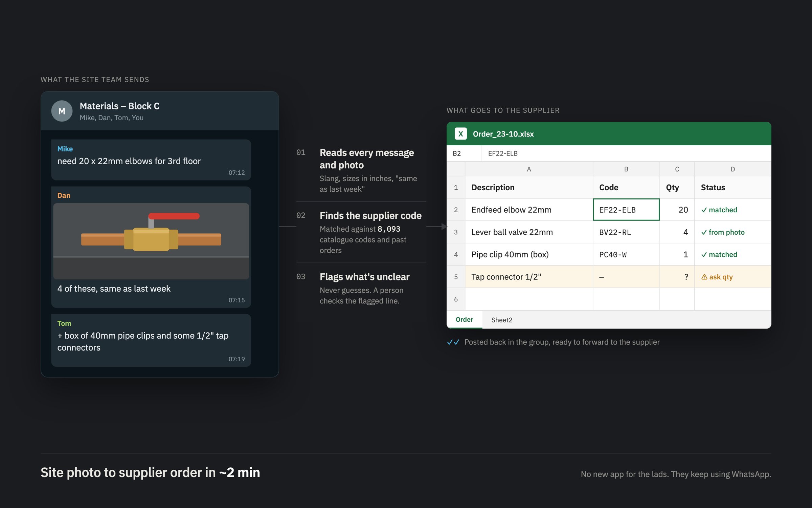Screen dimensions: 812x508
Task: Select column header C
Action: click(x=677, y=169)
